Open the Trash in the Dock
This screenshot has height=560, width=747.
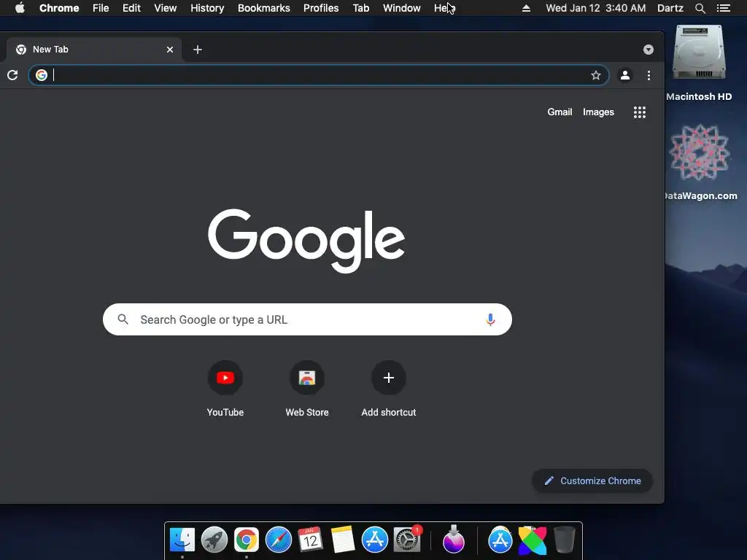(x=565, y=540)
